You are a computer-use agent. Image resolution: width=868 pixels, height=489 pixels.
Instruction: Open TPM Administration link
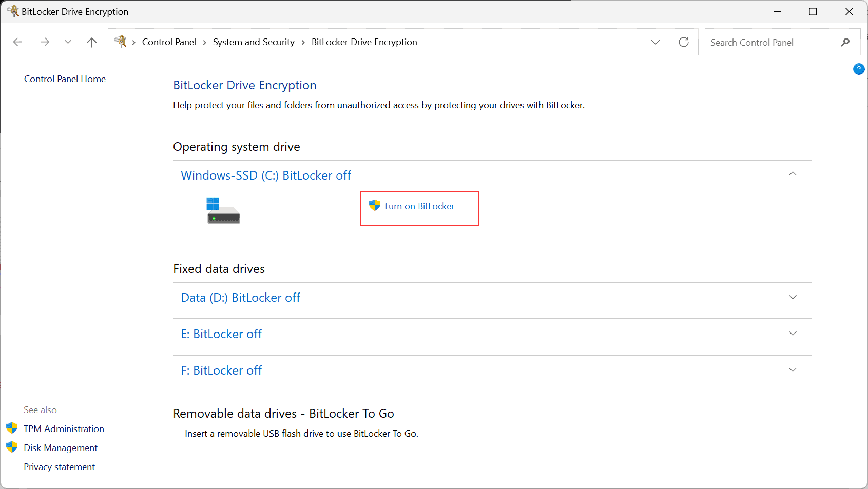coord(64,429)
